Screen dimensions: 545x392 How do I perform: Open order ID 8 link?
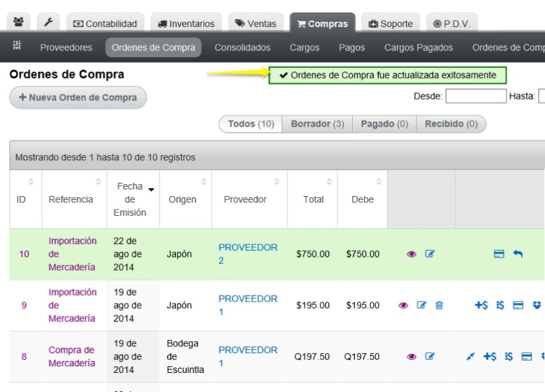pos(24,356)
